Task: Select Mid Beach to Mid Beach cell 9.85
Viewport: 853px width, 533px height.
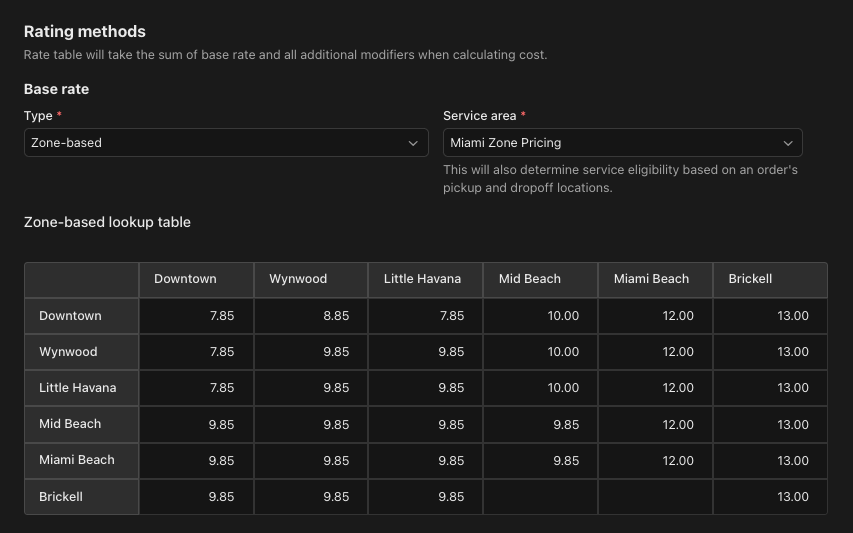Action: (x=541, y=424)
